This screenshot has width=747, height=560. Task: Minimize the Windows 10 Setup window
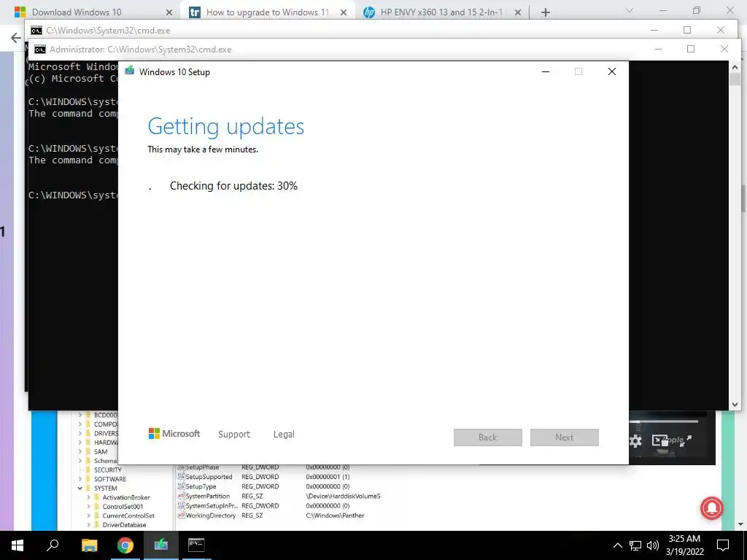546,71
